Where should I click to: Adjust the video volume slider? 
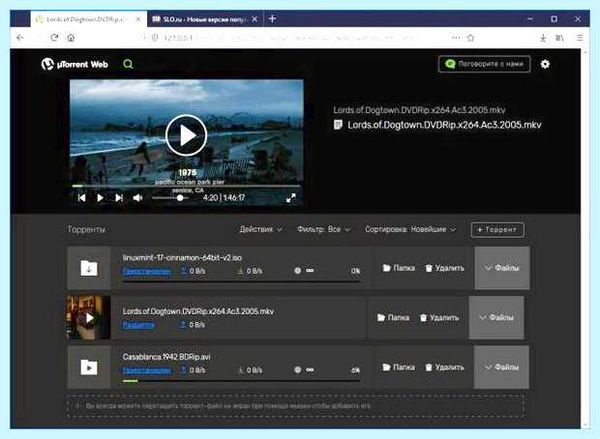[x=170, y=198]
